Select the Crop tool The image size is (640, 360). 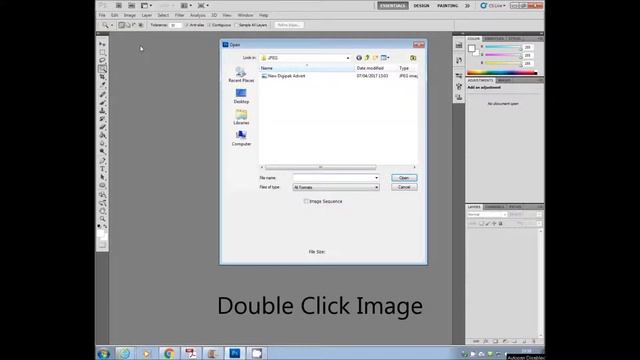point(102,77)
